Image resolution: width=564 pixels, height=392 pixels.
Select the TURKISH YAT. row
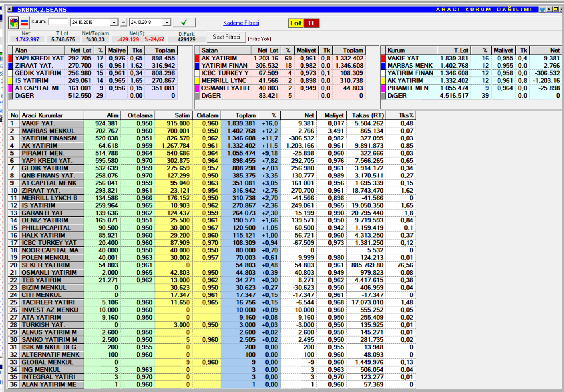coord(212,325)
